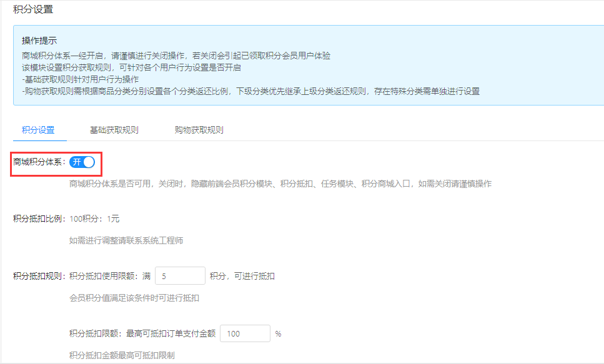Screen dimensions: 604x364
Task: Toggle the 商城积分体系 switch off
Action: click(82, 162)
